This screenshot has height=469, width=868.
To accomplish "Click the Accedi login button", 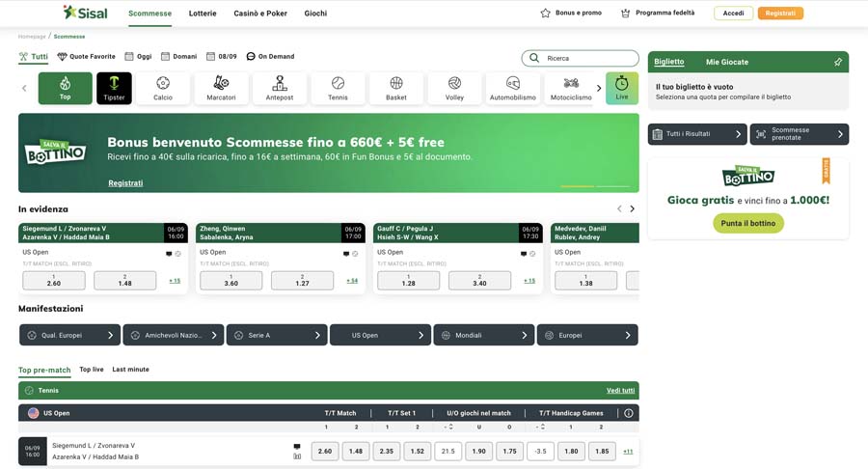I will (734, 14).
